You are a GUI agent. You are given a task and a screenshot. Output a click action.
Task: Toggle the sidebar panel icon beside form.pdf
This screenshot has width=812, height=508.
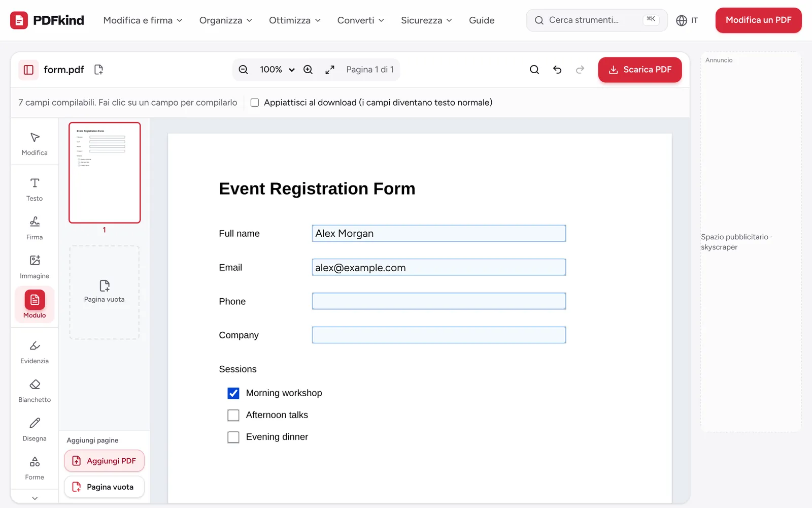(x=28, y=70)
